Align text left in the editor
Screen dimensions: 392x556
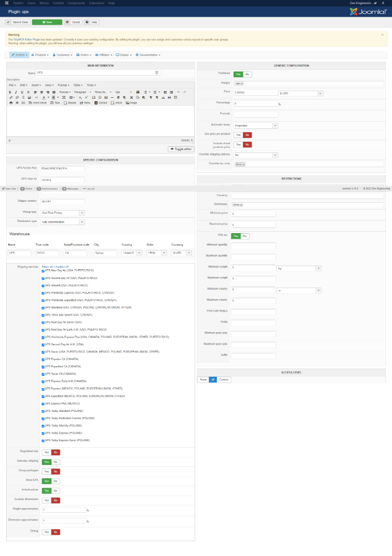35,92
